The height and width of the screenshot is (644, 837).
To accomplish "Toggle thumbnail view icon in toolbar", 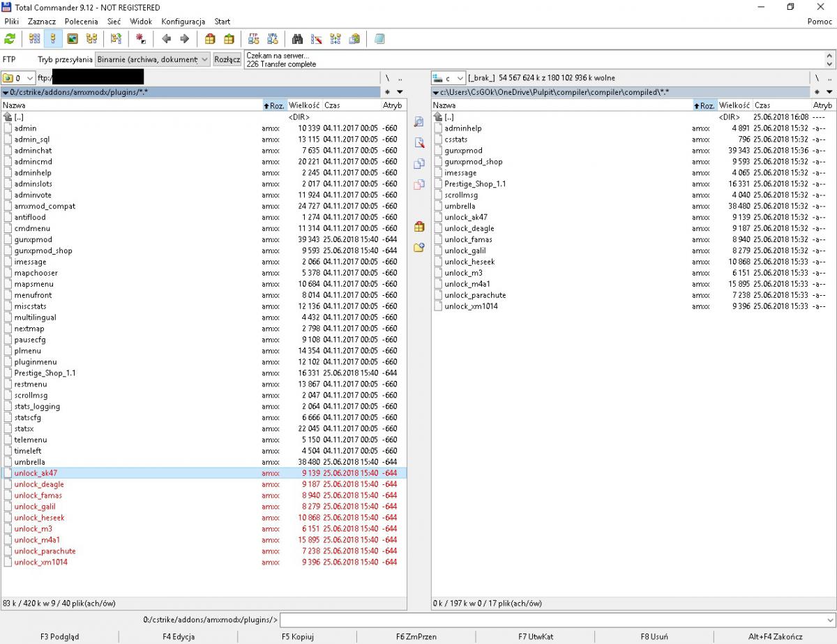I will tap(72, 39).
